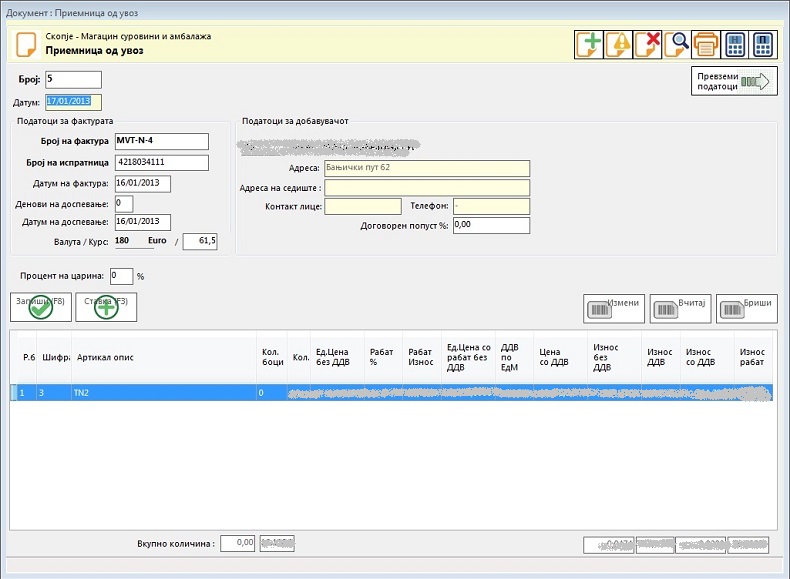Click the Износ ДДВ column header
790x579 pixels.
tap(660, 357)
